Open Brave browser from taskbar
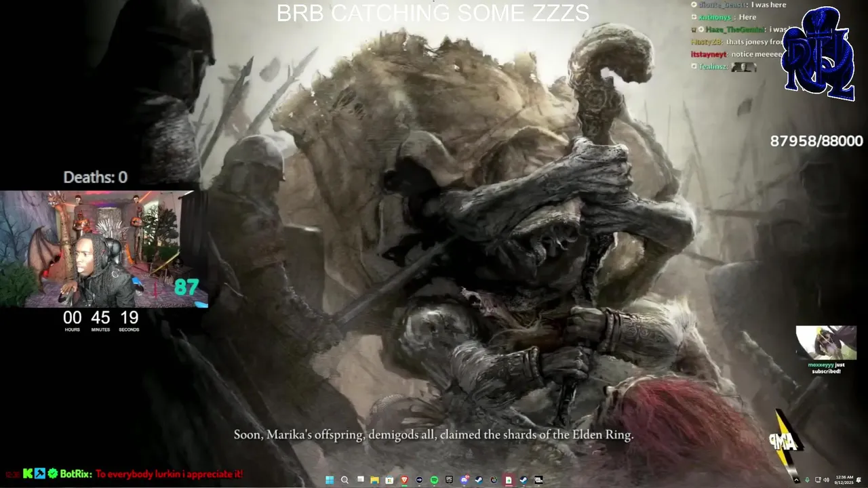The width and height of the screenshot is (868, 488). (x=404, y=480)
